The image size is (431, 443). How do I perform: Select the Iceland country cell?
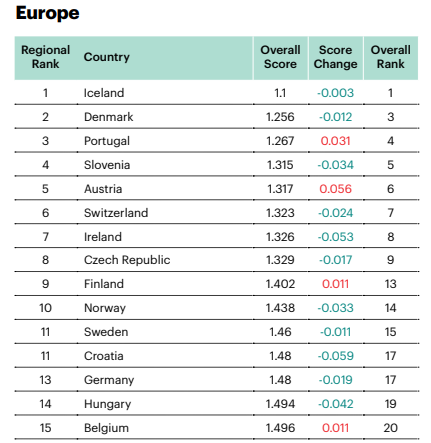[x=104, y=93]
